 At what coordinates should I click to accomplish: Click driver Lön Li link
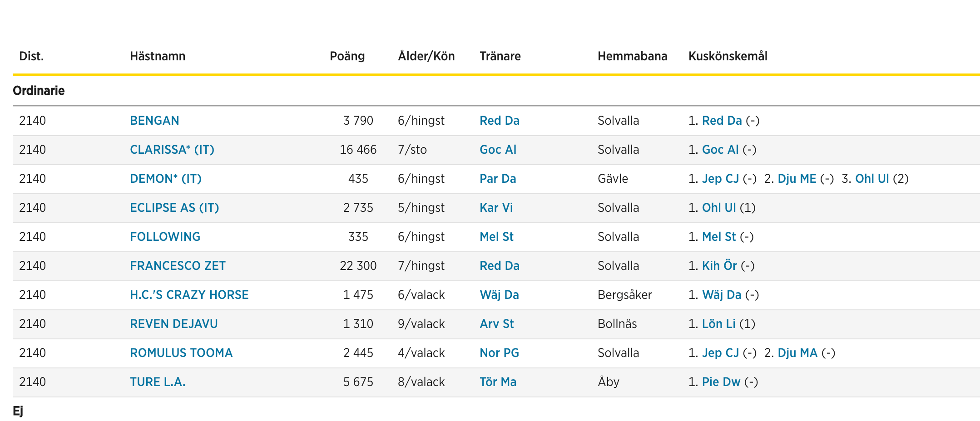point(718,324)
